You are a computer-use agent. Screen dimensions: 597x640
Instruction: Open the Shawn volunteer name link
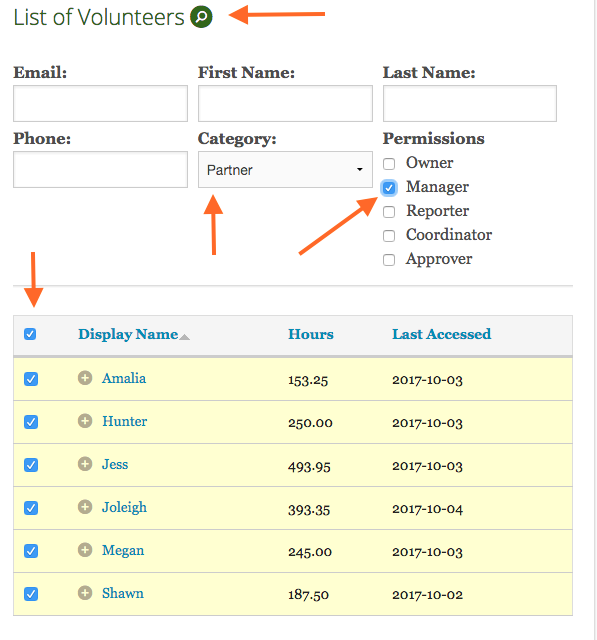pyautogui.click(x=122, y=593)
